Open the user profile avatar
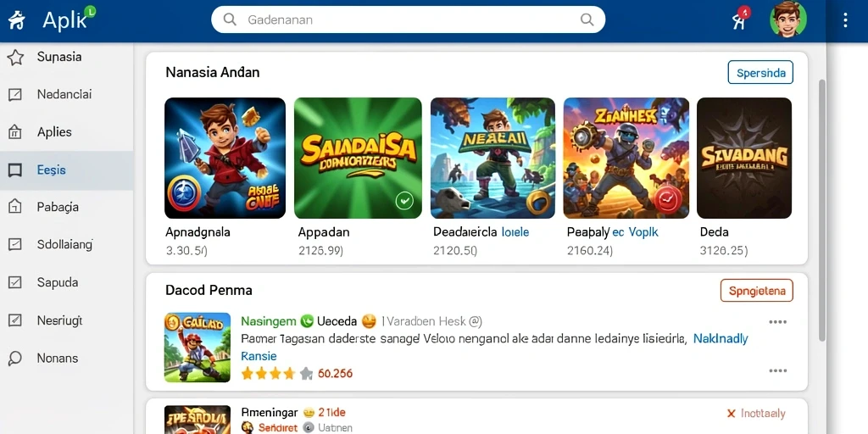The height and width of the screenshot is (434, 868). coord(787,19)
